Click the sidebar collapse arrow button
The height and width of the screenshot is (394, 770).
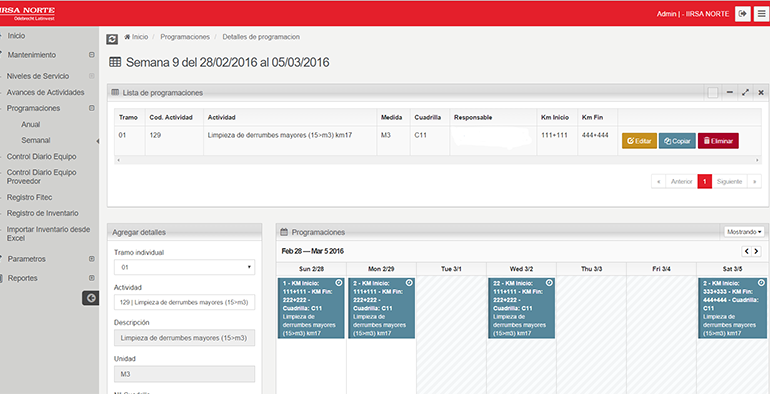point(90,298)
